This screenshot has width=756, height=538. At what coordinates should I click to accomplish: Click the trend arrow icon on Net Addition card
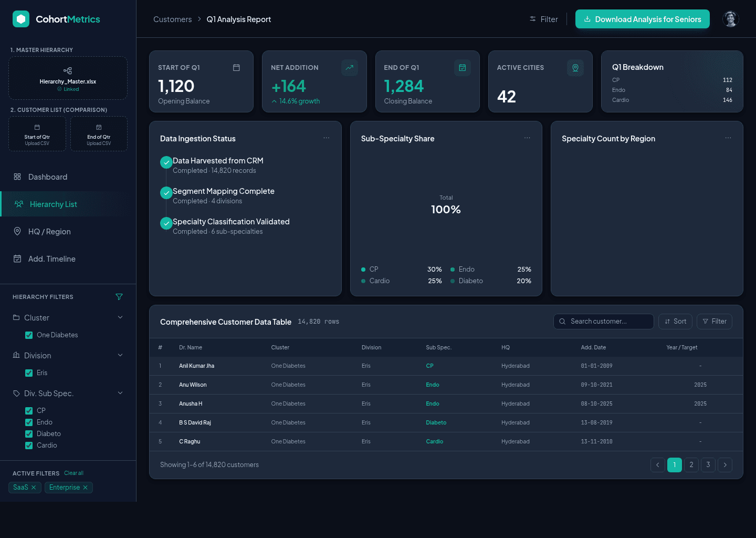tap(350, 68)
